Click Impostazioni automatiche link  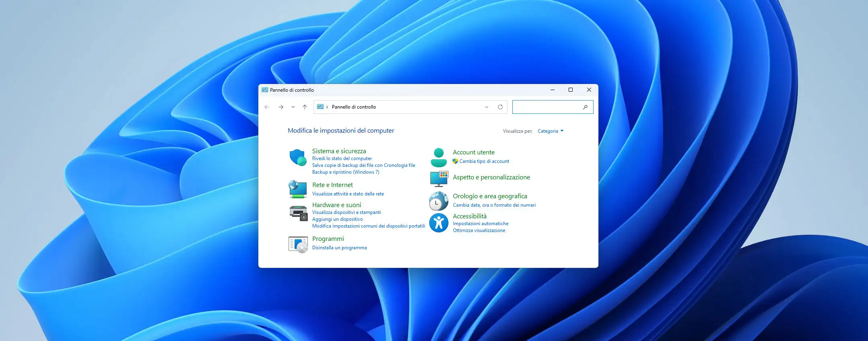[x=481, y=224]
